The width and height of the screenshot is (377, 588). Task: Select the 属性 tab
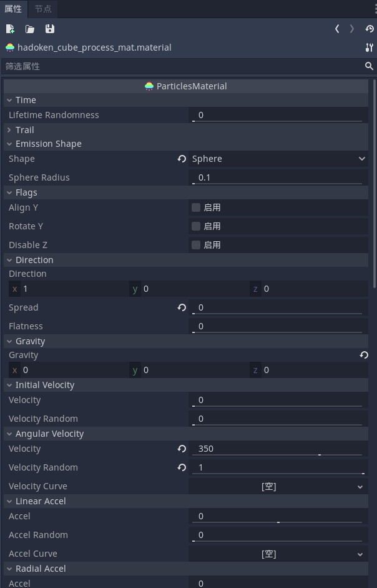pos(13,9)
